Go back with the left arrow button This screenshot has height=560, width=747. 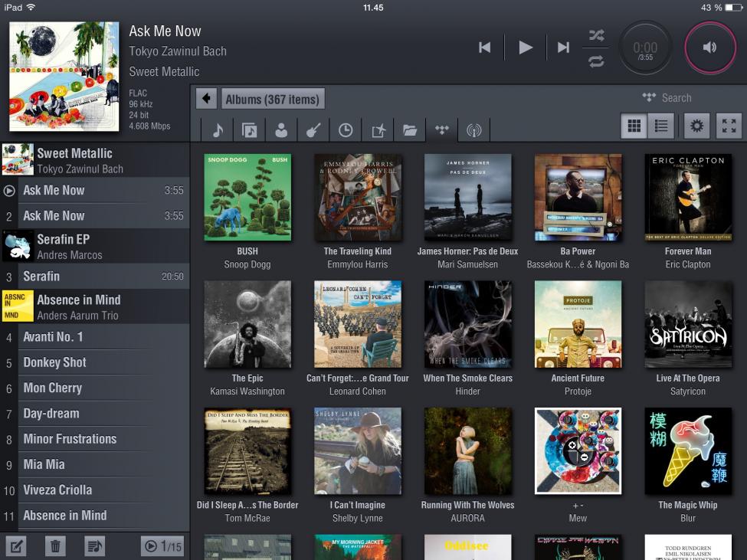tap(206, 99)
